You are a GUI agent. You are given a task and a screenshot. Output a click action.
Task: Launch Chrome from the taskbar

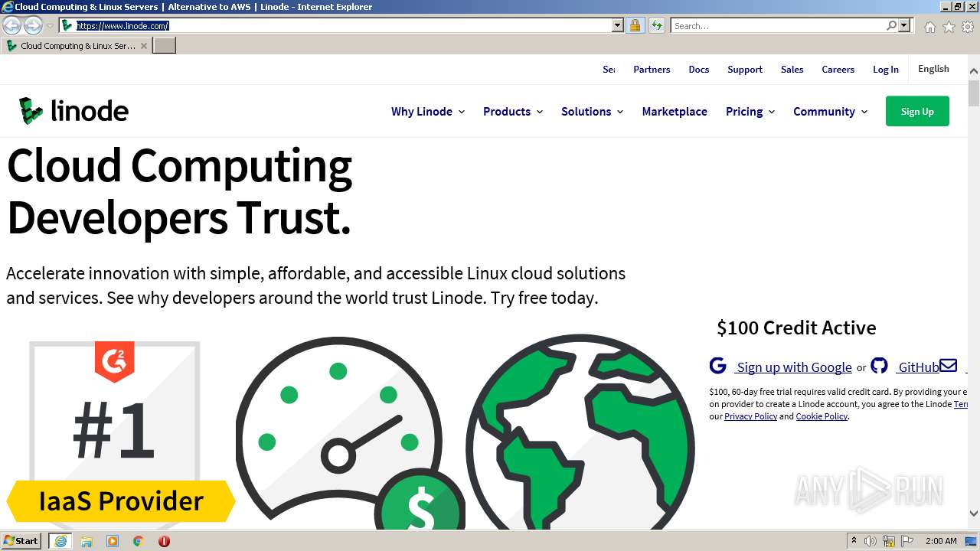click(138, 541)
